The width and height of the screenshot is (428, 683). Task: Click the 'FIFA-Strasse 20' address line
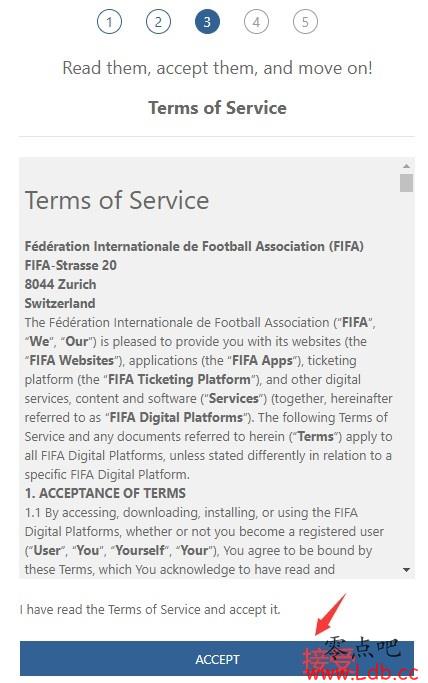tap(71, 265)
